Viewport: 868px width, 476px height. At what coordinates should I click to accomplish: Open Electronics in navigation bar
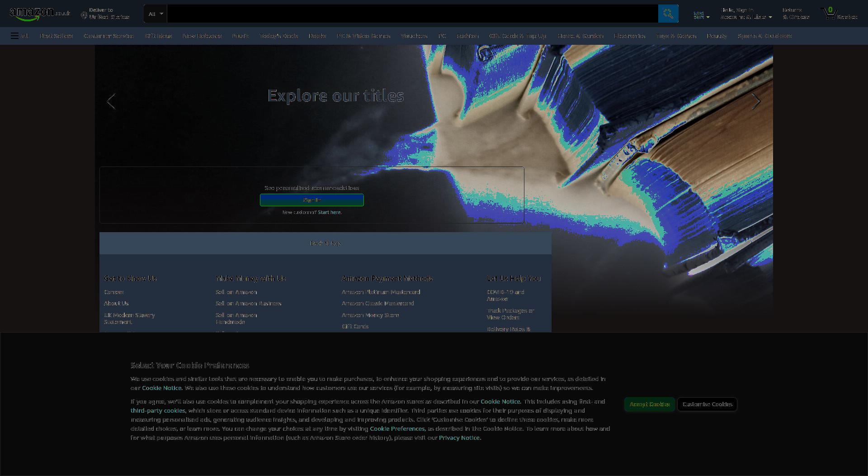click(x=629, y=36)
